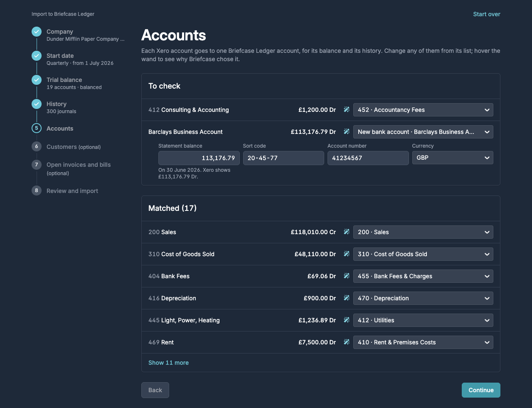Click the Open invoices and bills step label
The image size is (532, 408).
(x=79, y=165)
